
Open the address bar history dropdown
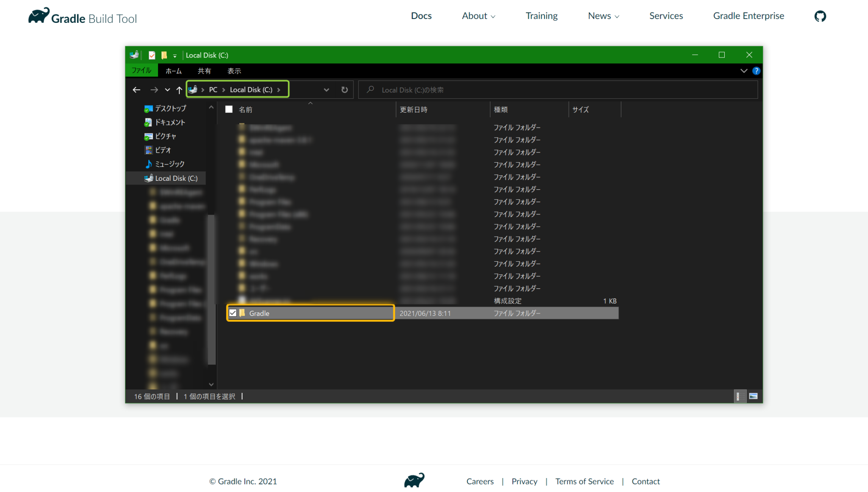coord(326,90)
